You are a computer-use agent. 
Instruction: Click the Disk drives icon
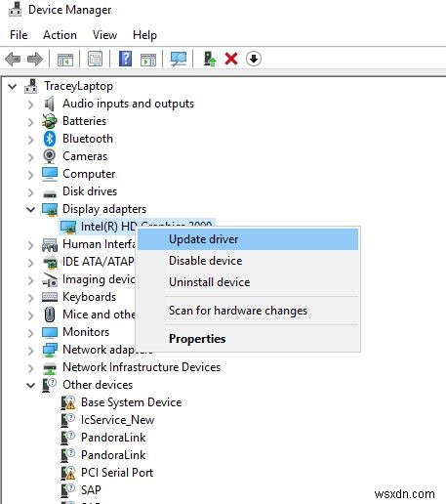pyautogui.click(x=50, y=194)
